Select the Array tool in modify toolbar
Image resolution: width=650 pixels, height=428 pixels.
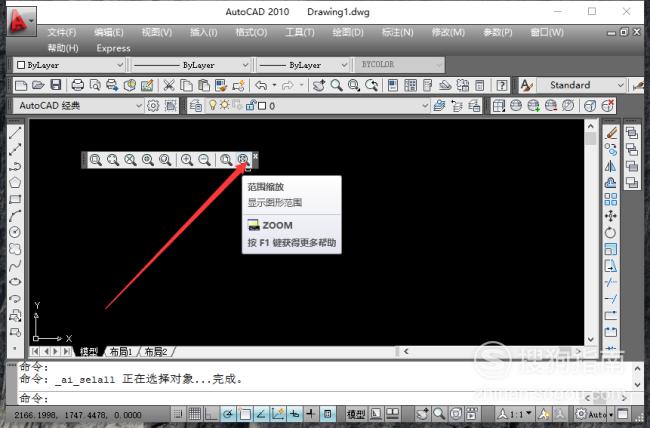click(611, 199)
